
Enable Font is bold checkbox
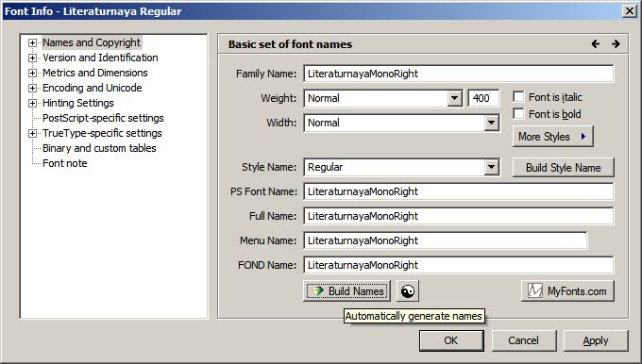tap(518, 114)
